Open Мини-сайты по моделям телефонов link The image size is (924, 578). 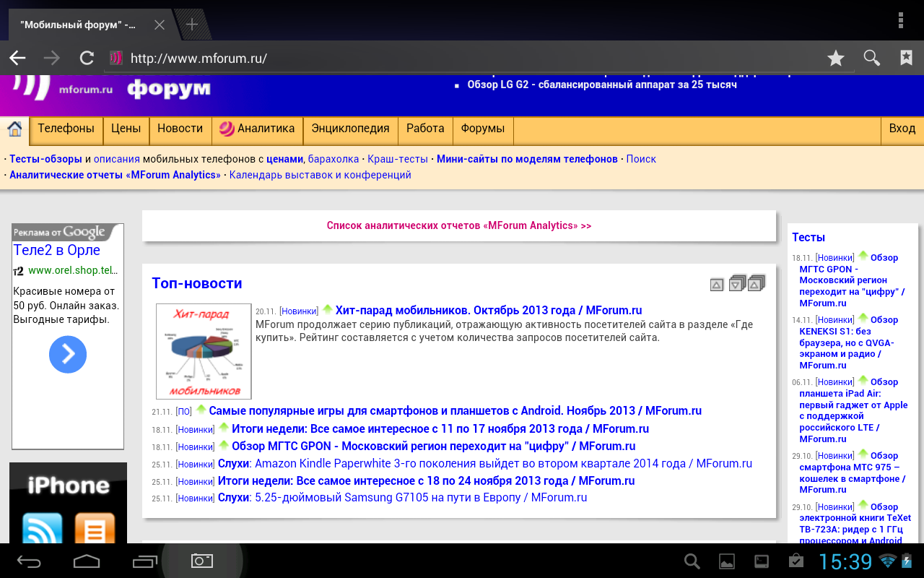pos(527,159)
